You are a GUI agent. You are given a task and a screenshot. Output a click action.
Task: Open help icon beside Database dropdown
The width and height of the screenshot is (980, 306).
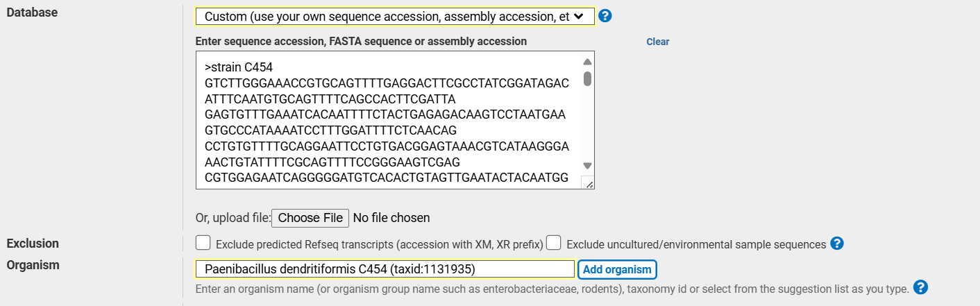[605, 16]
